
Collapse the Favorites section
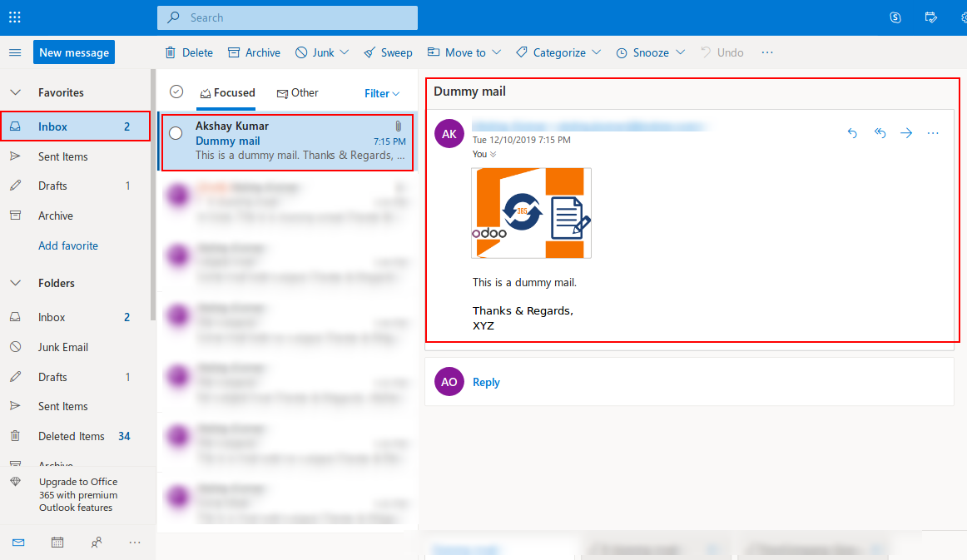point(15,92)
